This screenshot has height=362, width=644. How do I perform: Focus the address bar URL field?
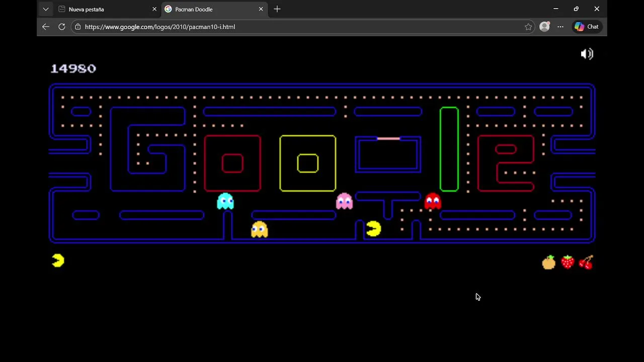303,27
